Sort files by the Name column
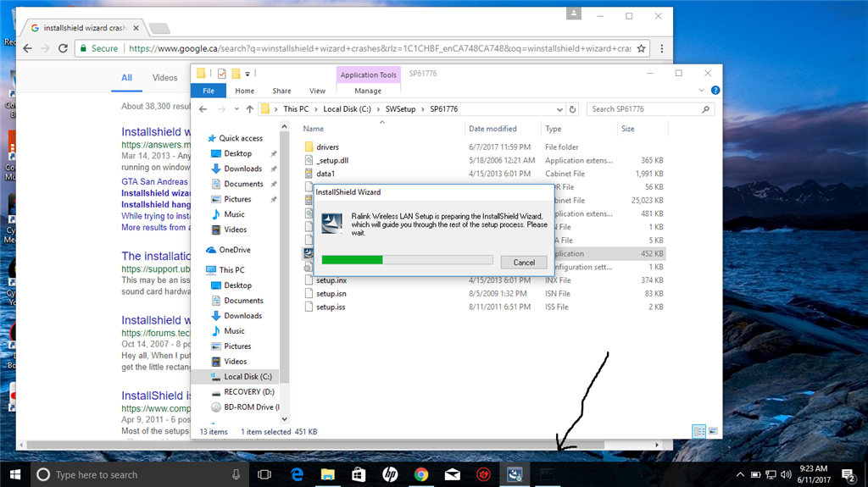The height and width of the screenshot is (487, 868). pos(314,129)
